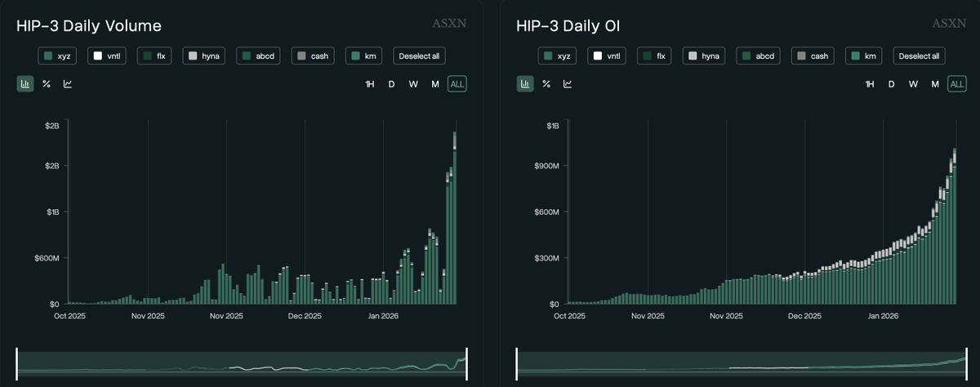Choose D range on Daily Volume chart
Image resolution: width=980 pixels, height=387 pixels.
391,84
